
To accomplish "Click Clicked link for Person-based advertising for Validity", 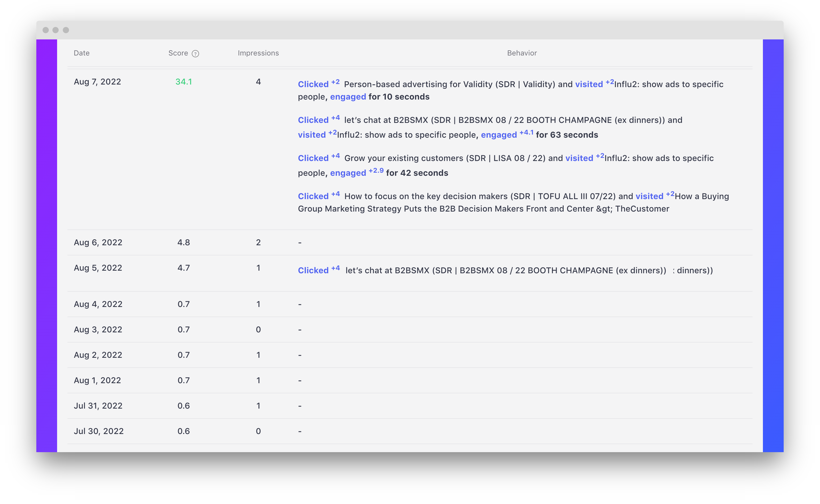I will (x=313, y=84).
